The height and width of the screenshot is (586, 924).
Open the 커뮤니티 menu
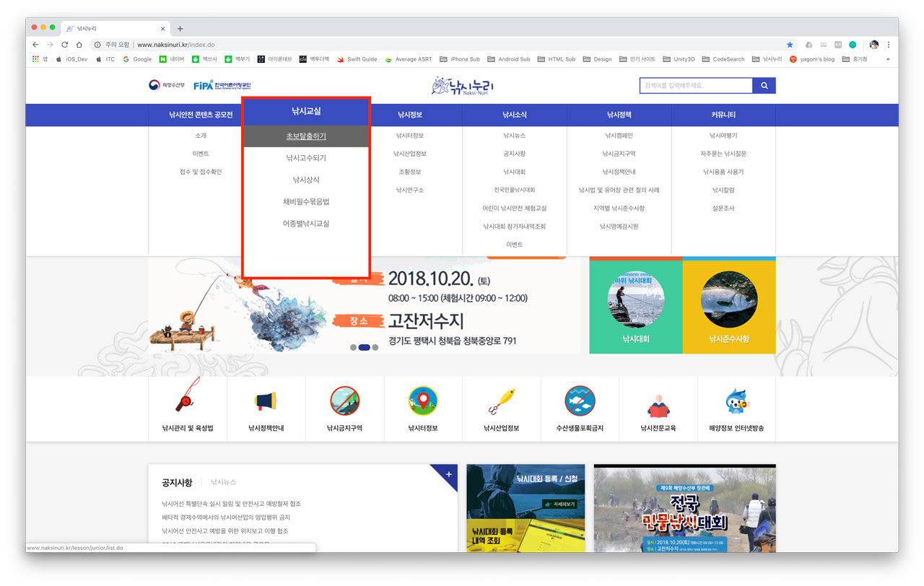[723, 114]
